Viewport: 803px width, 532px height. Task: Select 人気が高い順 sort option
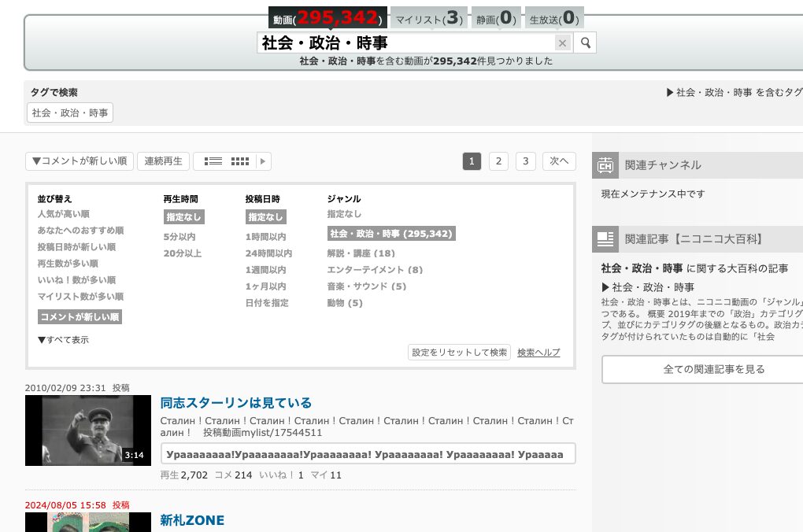(63, 214)
